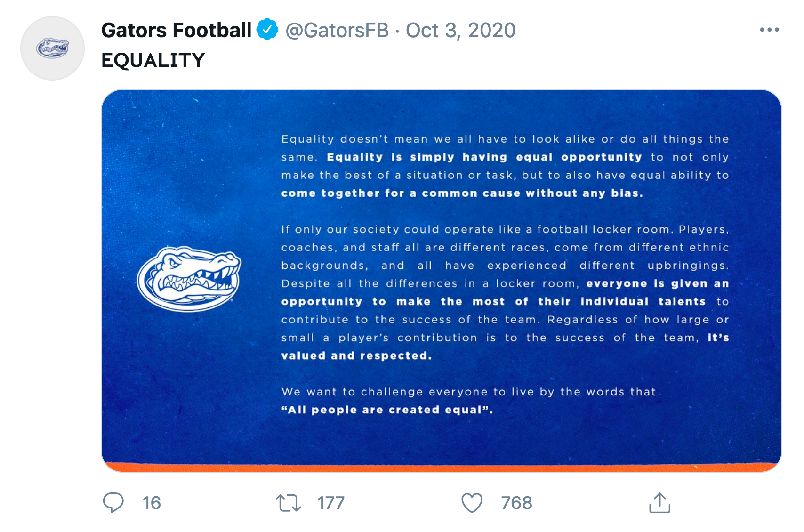Open the Oct 3, 2020 timestamp
The height and width of the screenshot is (532, 804).
click(460, 30)
